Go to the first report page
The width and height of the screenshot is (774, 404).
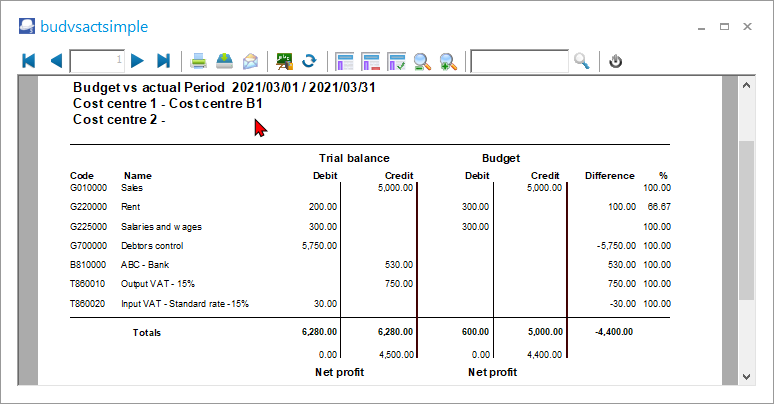coord(29,61)
